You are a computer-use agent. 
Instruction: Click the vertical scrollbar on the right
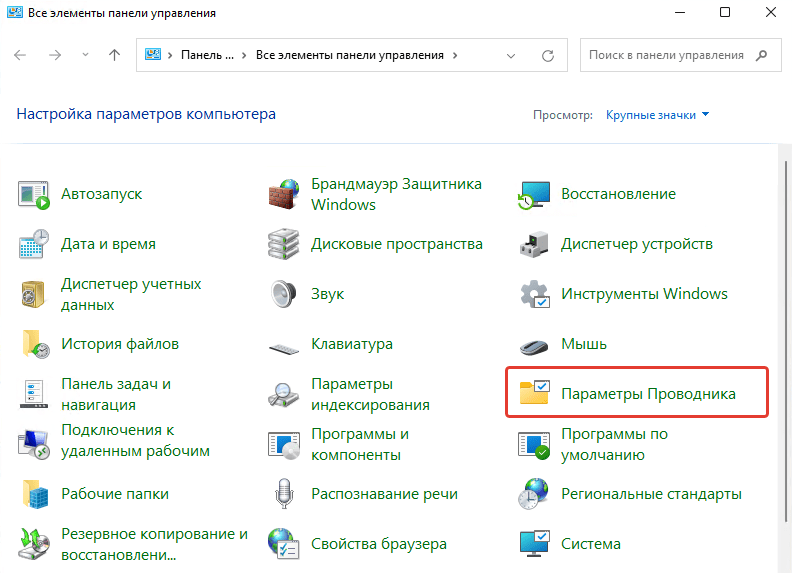[785, 342]
